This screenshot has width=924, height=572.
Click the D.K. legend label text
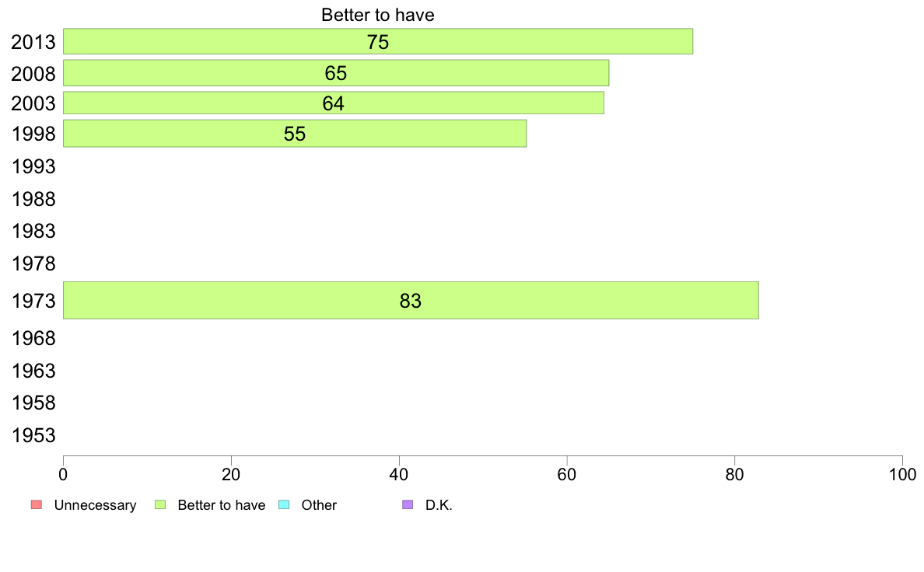439,505
